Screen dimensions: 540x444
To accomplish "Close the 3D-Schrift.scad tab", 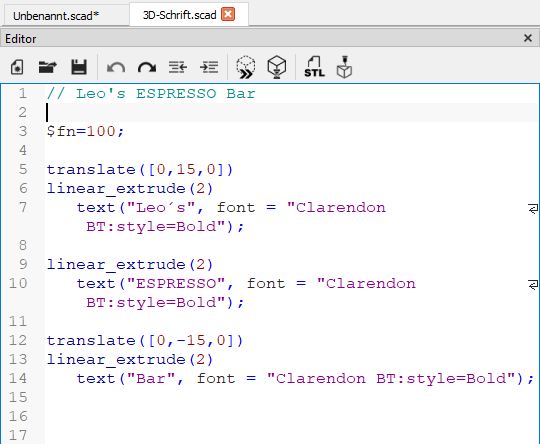I will click(228, 14).
